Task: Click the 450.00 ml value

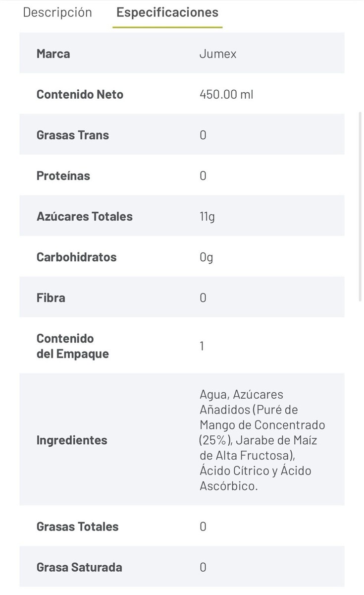Action: click(226, 94)
